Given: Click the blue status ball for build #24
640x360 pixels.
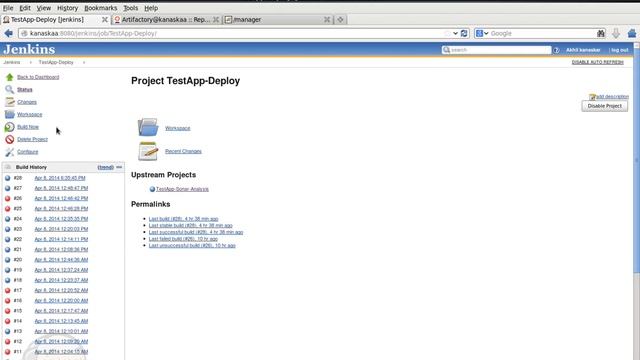Looking at the screenshot, I should pyautogui.click(x=7, y=219).
